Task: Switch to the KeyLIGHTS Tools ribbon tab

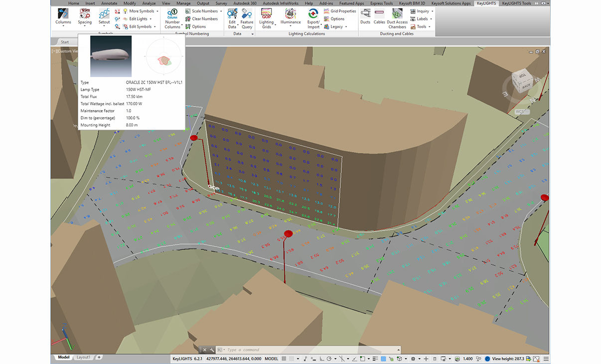Action: 516,3
